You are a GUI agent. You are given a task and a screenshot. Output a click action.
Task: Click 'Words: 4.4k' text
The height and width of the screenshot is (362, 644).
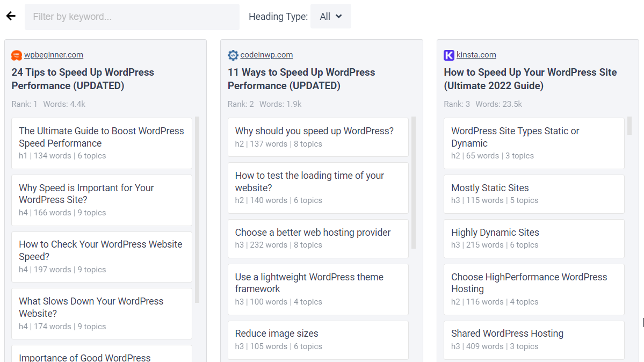click(x=64, y=104)
